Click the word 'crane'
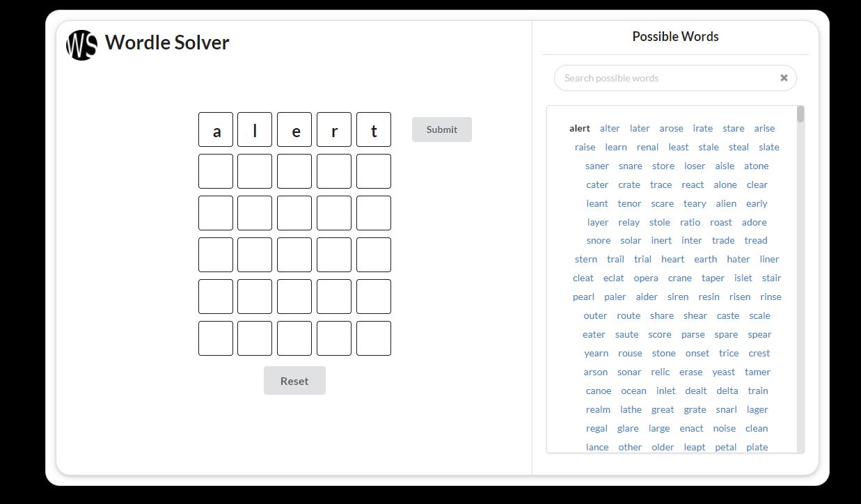861x504 pixels. pos(679,278)
